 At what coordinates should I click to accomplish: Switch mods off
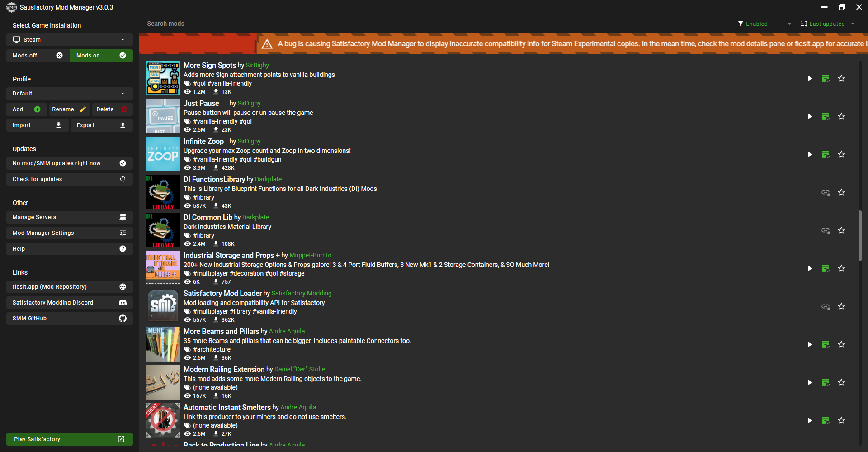(38, 56)
